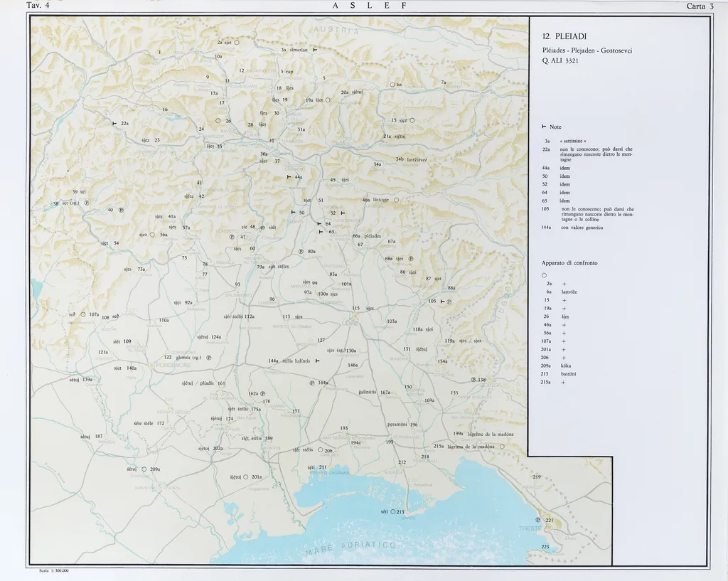Click the circled P marker beside 40
Viewport: 728px width, 581px height.
(121, 210)
